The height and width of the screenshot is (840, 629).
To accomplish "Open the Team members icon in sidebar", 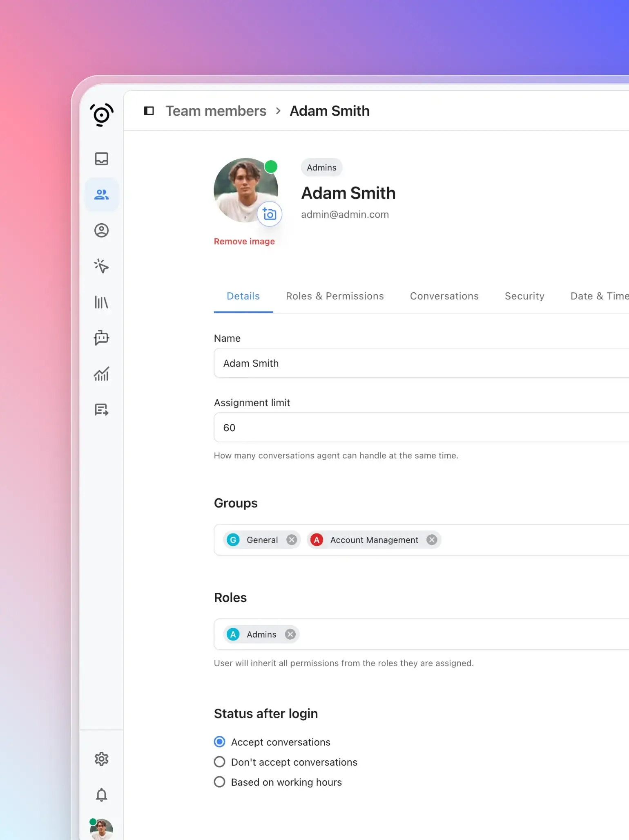I will (101, 195).
